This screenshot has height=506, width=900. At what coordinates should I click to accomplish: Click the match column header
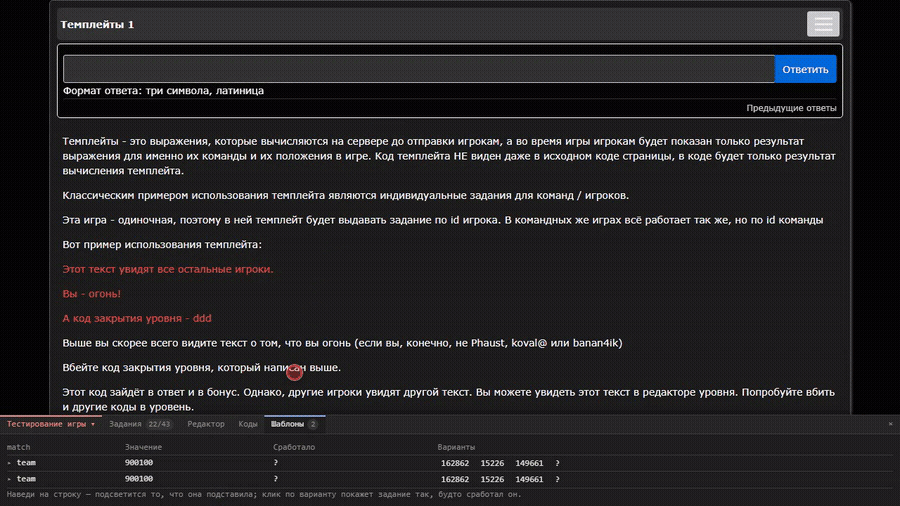[x=18, y=447]
